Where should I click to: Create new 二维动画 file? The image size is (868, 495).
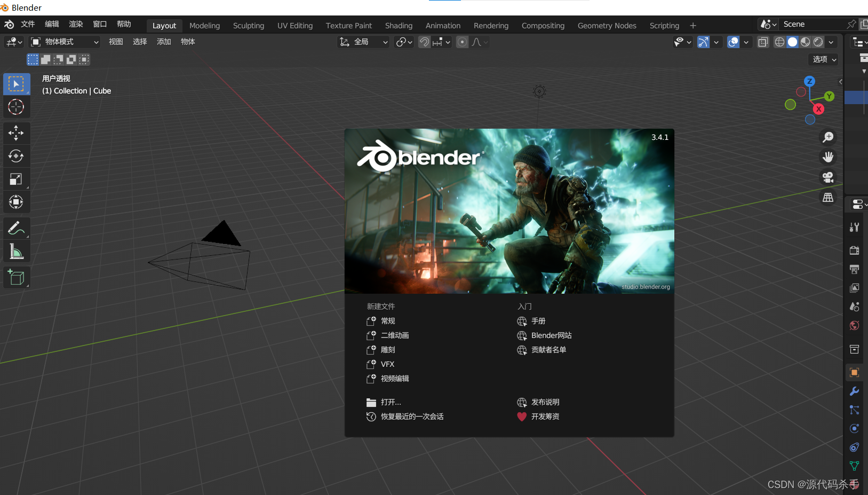pos(388,335)
